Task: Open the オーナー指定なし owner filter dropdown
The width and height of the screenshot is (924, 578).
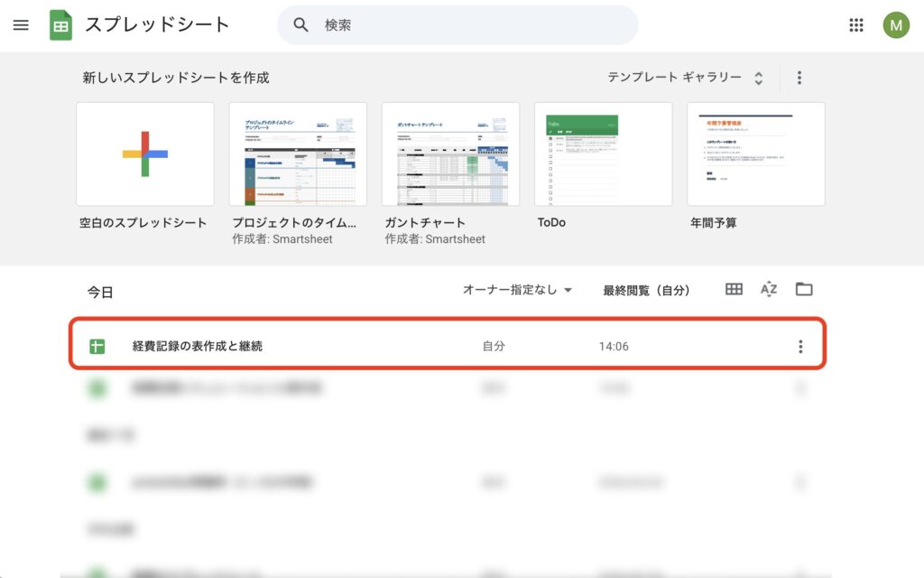Action: (517, 290)
